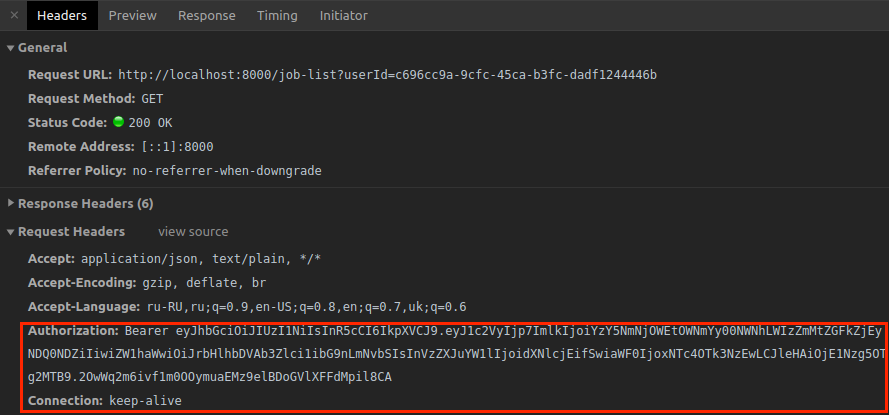Click the Request Method GET value
The image size is (889, 415).
152,99
